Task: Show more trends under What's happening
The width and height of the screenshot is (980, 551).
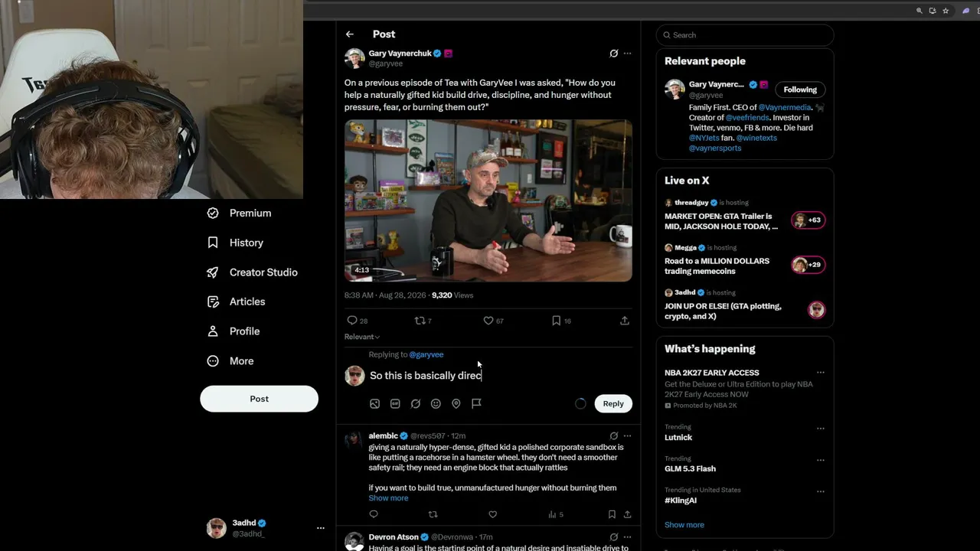Action: point(684,525)
